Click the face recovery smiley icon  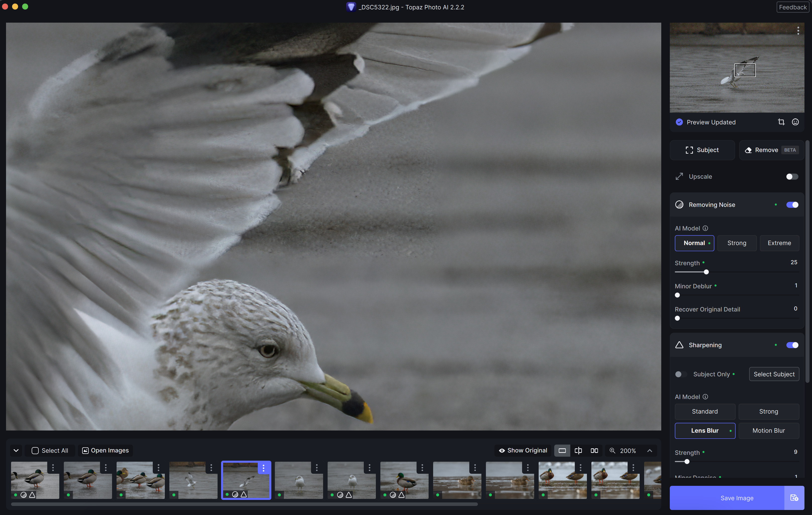point(795,122)
